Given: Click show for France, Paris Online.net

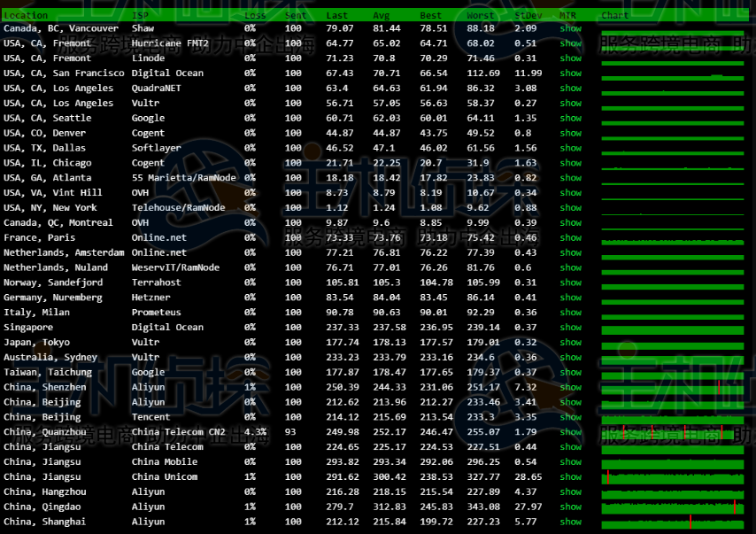Looking at the screenshot, I should point(570,237).
